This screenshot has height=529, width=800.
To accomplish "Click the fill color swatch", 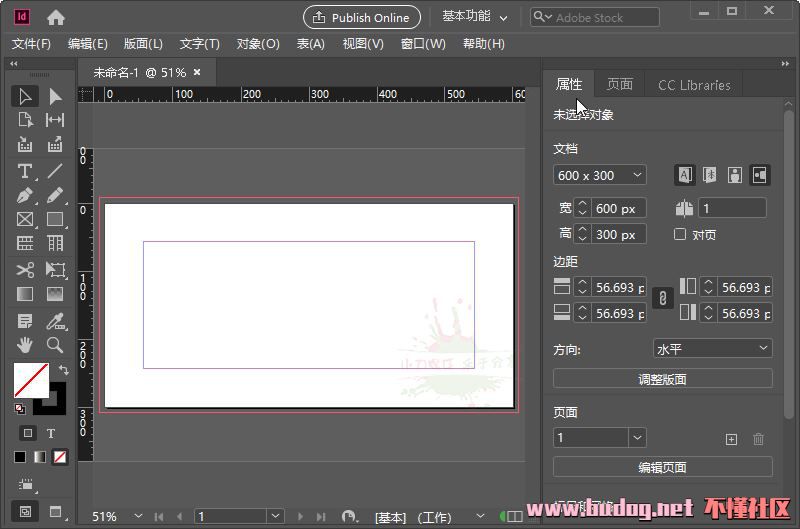I will click(31, 380).
